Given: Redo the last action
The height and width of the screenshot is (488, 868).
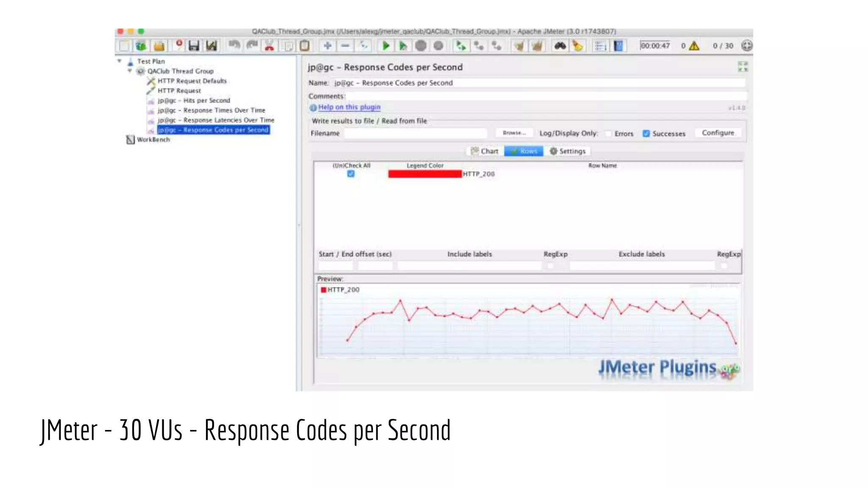Looking at the screenshot, I should coord(252,45).
